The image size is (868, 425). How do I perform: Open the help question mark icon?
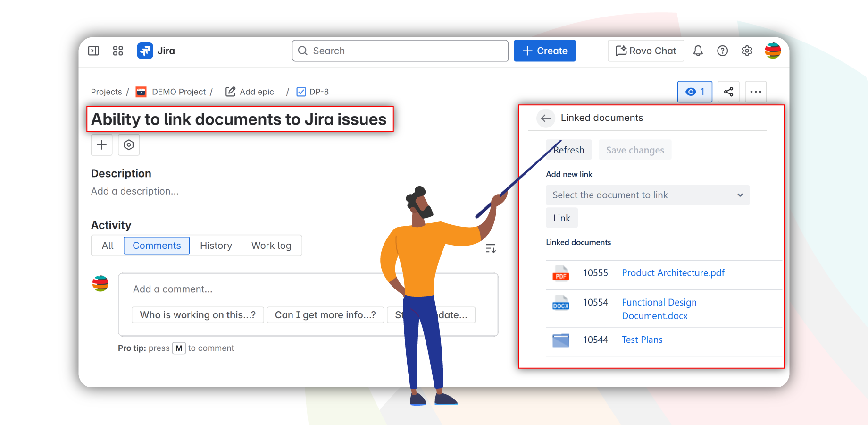(x=723, y=51)
